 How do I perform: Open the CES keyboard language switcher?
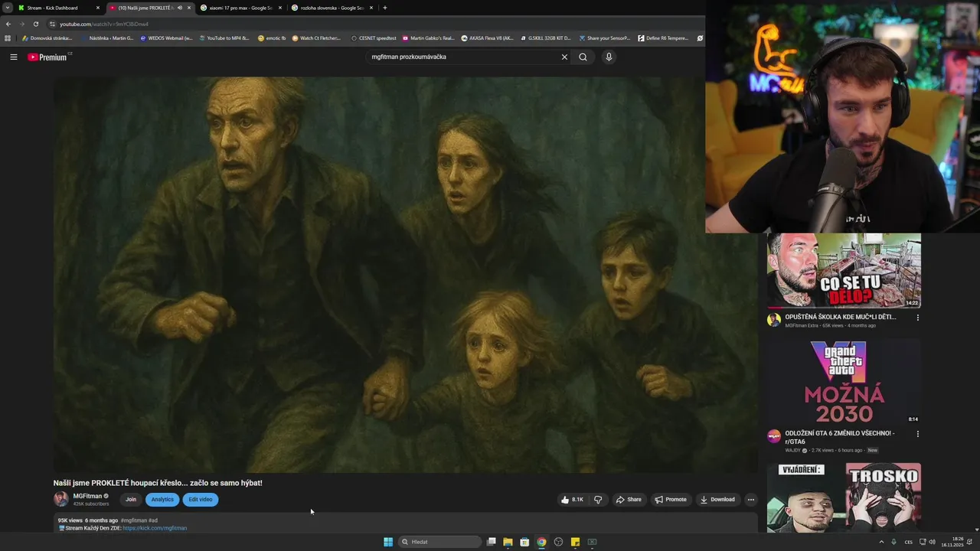coord(909,542)
